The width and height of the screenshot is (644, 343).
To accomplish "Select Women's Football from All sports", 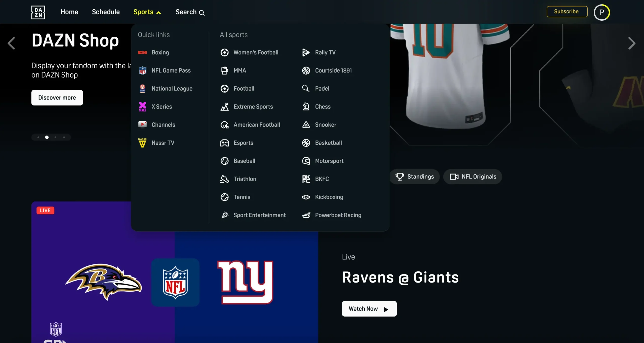I will pyautogui.click(x=256, y=52).
